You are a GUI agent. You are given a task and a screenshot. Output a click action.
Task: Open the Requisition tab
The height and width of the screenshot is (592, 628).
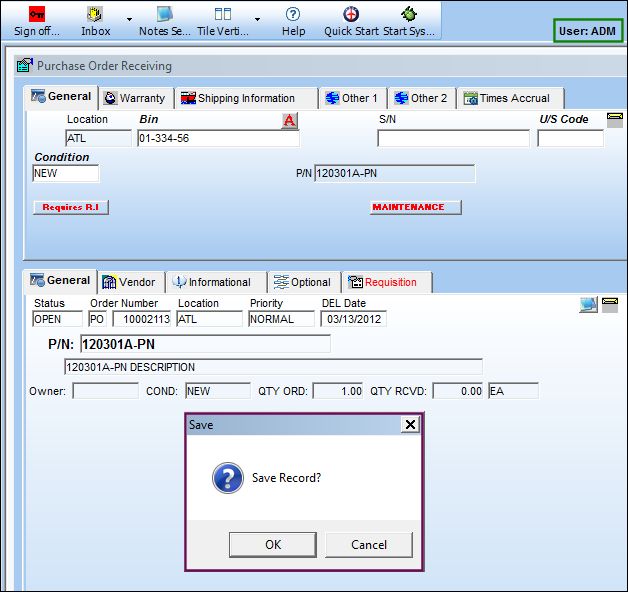tap(386, 282)
